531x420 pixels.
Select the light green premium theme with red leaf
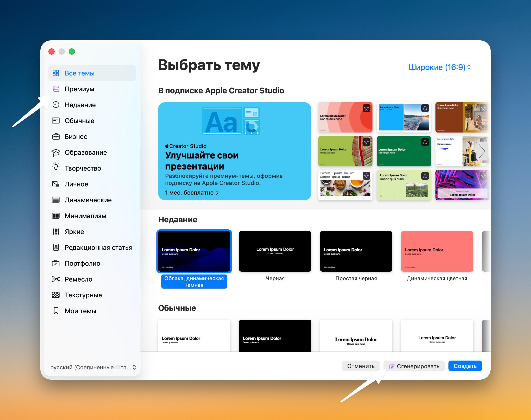[x=345, y=151]
